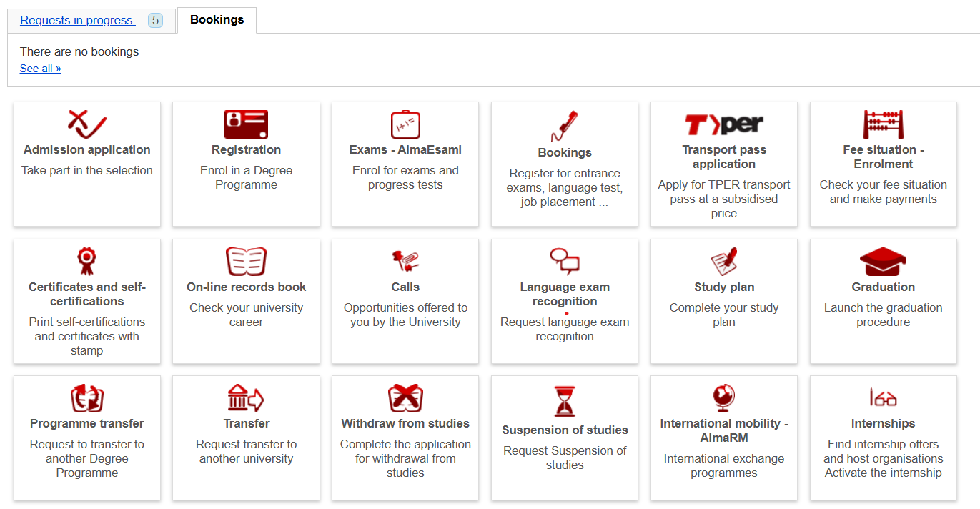The width and height of the screenshot is (980, 509).
Task: Open the Study plan heading link
Action: coord(723,287)
